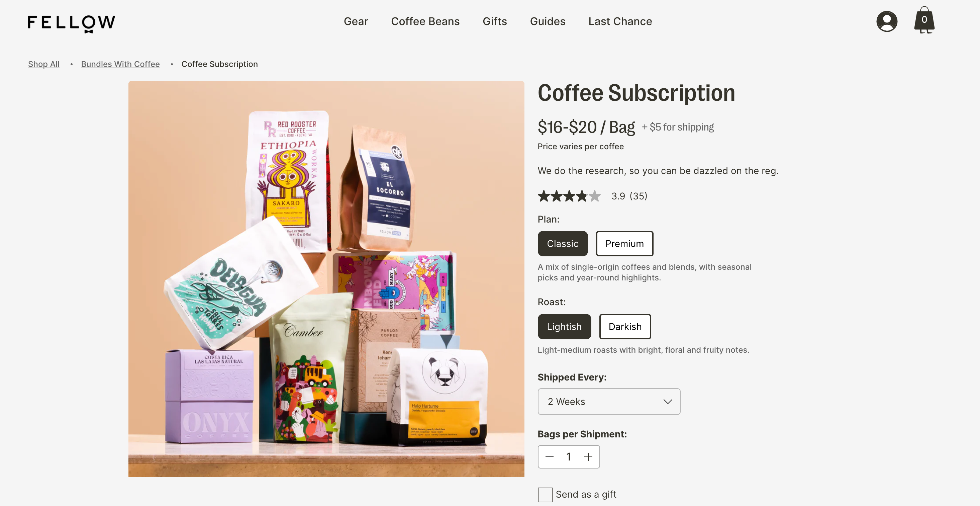
Task: Open the user account icon
Action: (x=886, y=21)
